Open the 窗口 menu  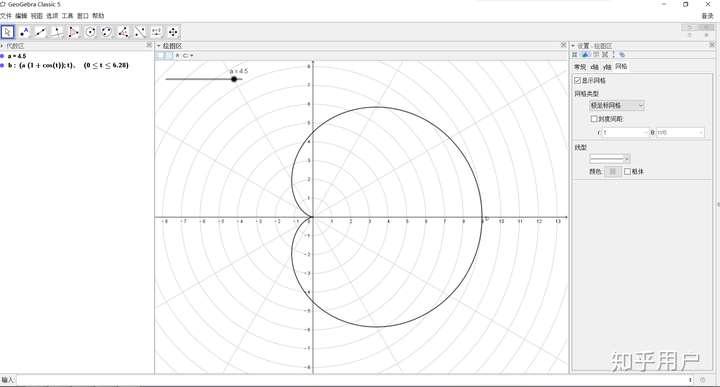pos(83,16)
